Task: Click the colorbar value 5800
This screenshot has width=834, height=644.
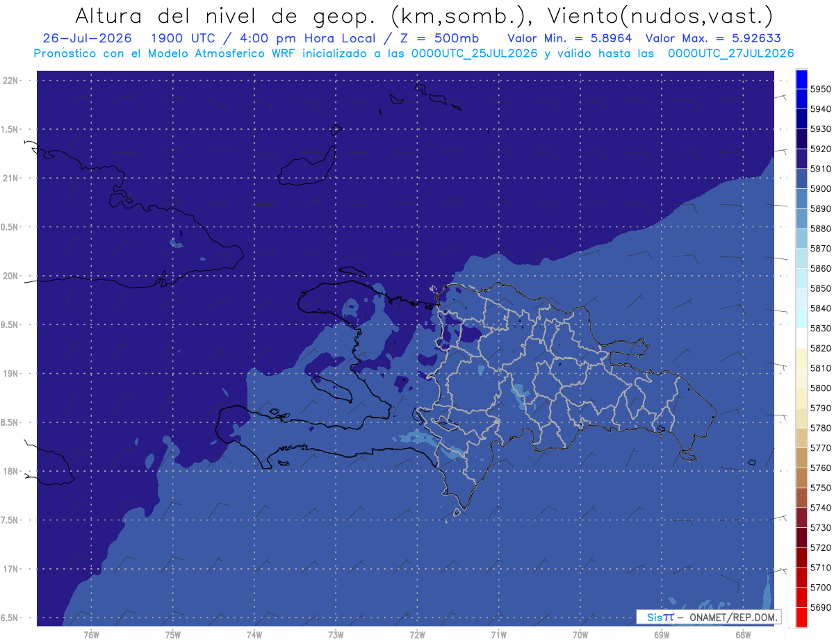Action: (x=821, y=388)
